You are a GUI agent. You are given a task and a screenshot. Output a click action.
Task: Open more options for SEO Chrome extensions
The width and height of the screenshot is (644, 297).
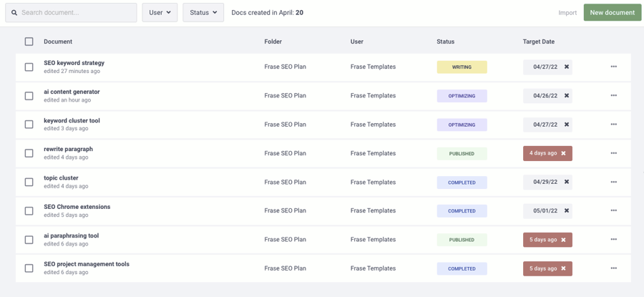pyautogui.click(x=613, y=210)
